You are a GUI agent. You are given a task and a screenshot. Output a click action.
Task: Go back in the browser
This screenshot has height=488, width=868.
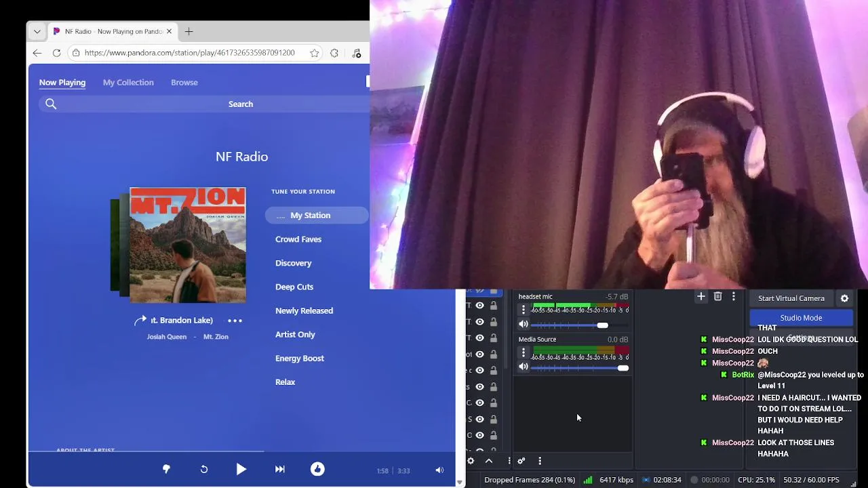(37, 53)
